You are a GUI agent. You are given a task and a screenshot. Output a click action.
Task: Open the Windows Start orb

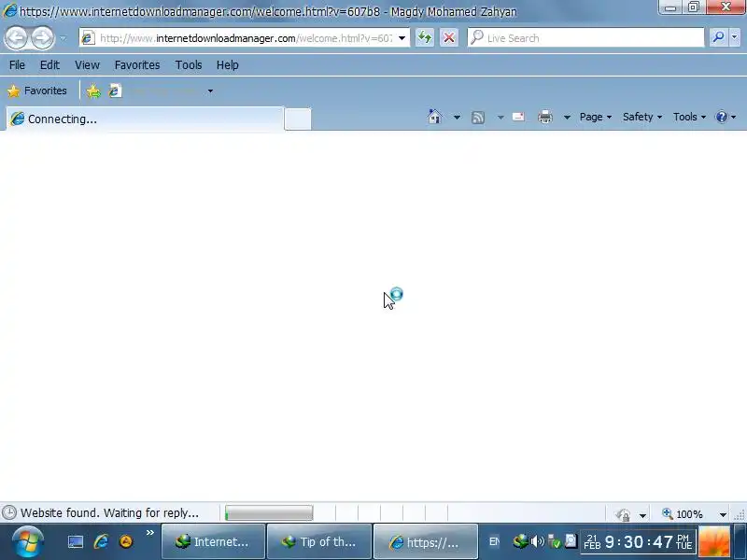28,541
